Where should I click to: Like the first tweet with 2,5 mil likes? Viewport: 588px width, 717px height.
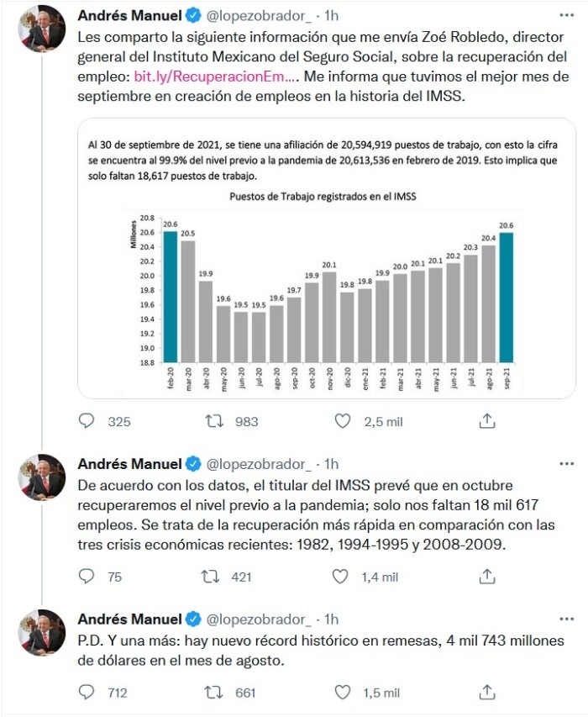[342, 421]
